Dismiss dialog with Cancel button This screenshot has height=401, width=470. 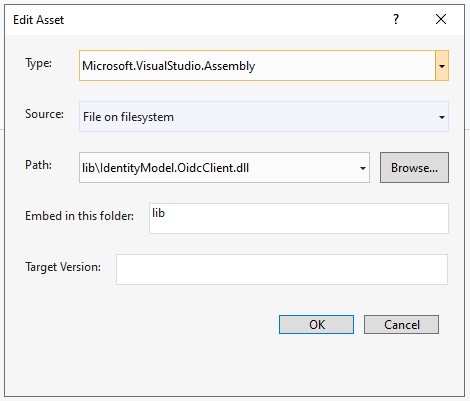401,324
